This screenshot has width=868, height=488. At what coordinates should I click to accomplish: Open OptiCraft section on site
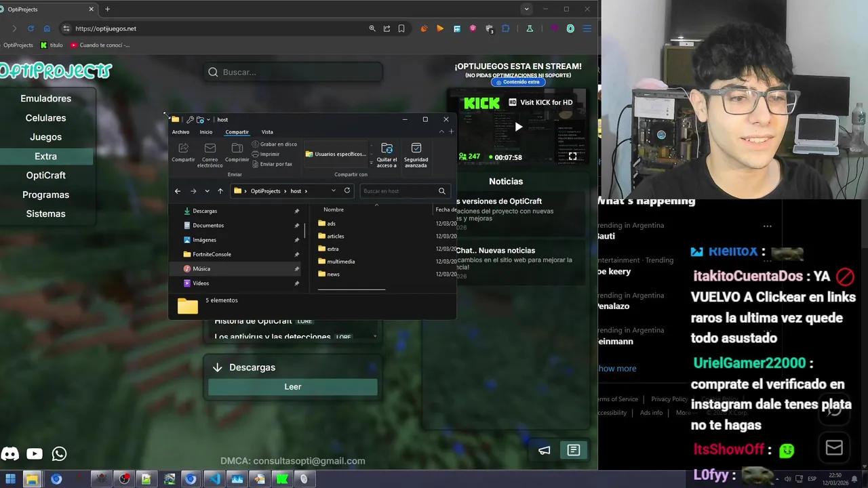(x=46, y=176)
